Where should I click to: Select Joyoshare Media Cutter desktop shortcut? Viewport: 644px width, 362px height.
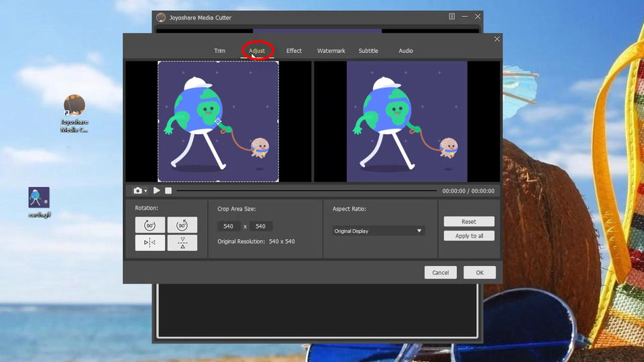pos(74,114)
